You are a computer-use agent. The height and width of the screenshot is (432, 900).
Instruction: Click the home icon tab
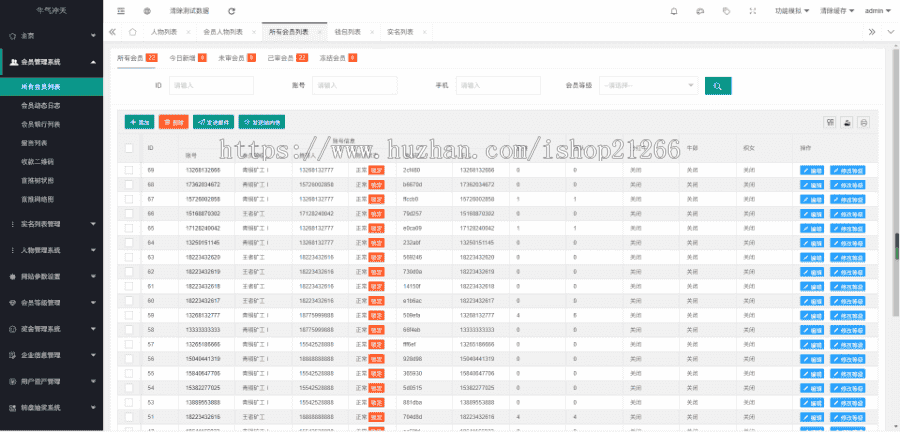tap(131, 32)
